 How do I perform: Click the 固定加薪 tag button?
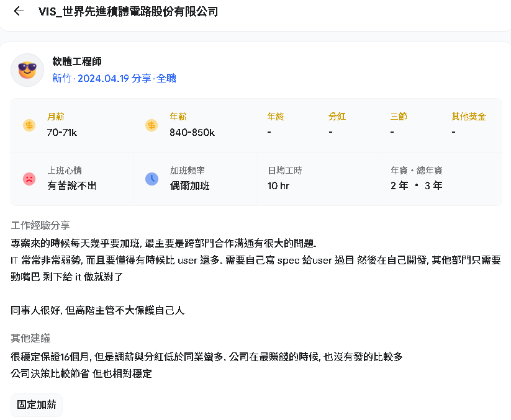pyautogui.click(x=37, y=404)
